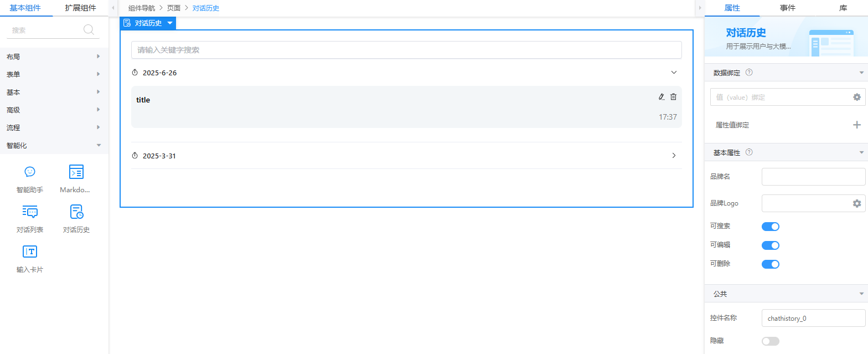Click the 请输入关键字搜索 input field
The height and width of the screenshot is (354, 868).
pyautogui.click(x=406, y=50)
